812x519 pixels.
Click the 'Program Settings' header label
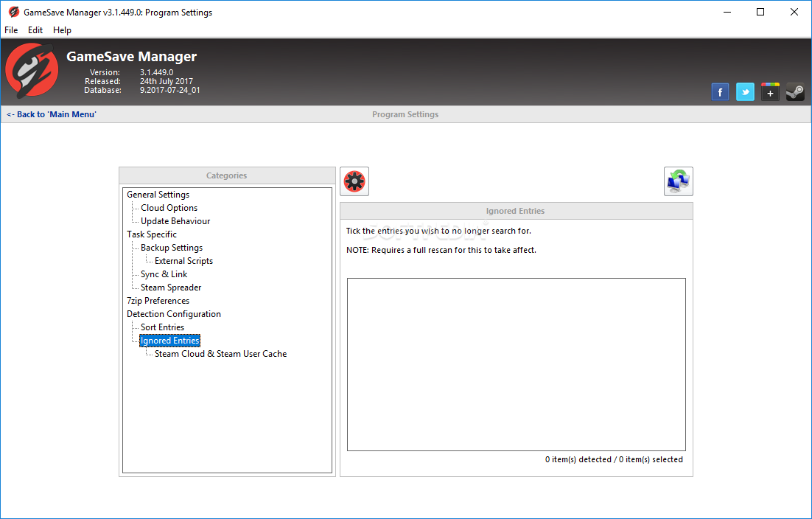(x=405, y=114)
